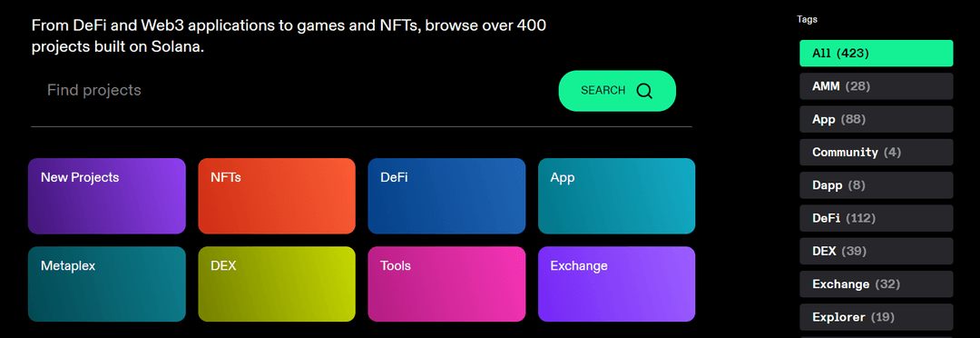Choose the DeFi (112) tag filter
Viewport: 980px width, 338px height.
pyautogui.click(x=877, y=218)
